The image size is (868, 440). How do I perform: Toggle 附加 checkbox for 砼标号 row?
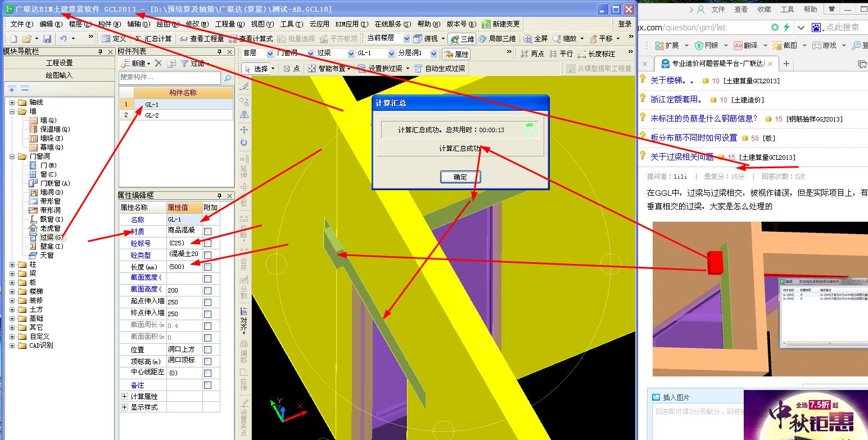pos(208,243)
